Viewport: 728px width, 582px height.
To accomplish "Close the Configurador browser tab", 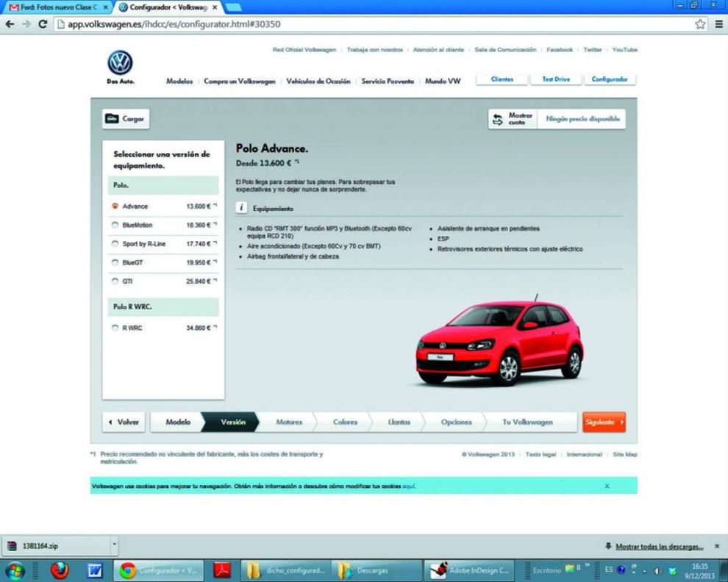I will coord(215,7).
